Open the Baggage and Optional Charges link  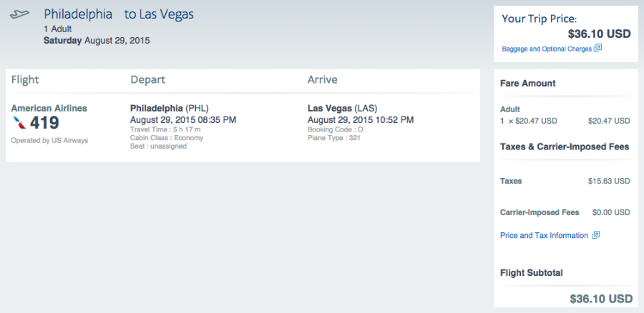pos(547,49)
